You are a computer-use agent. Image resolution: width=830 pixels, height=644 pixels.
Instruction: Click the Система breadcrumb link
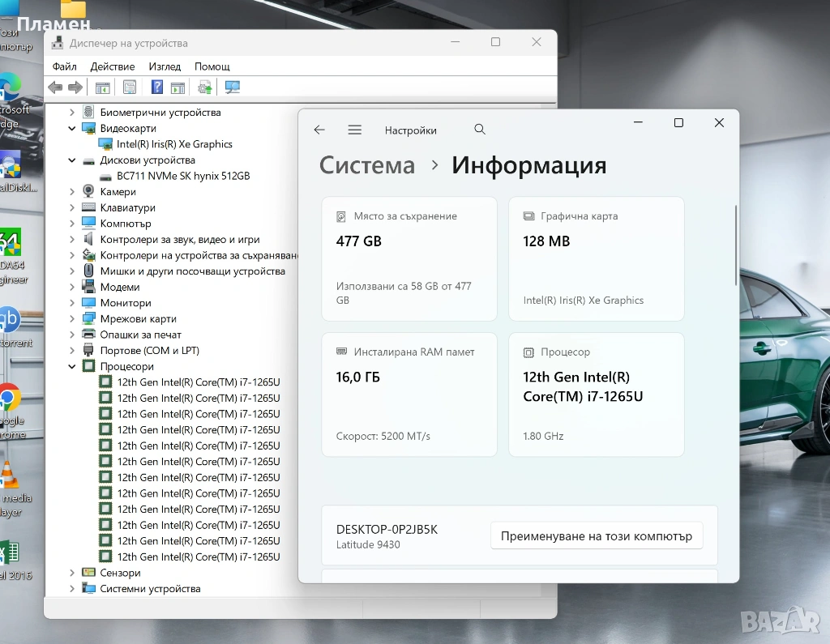tap(366, 165)
